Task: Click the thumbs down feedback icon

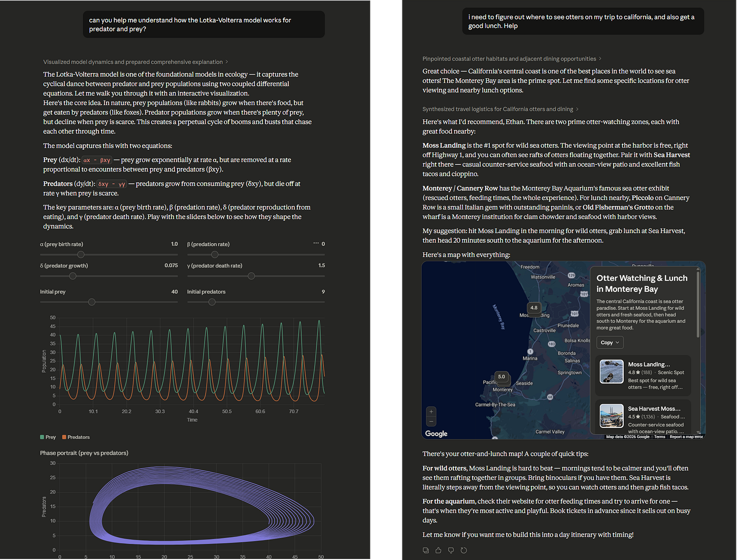Action: coord(451,550)
